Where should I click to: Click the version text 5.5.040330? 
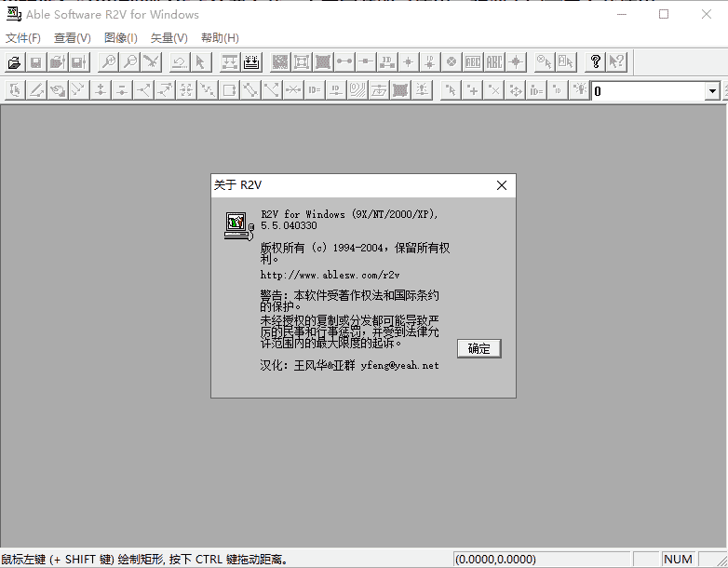coord(289,225)
